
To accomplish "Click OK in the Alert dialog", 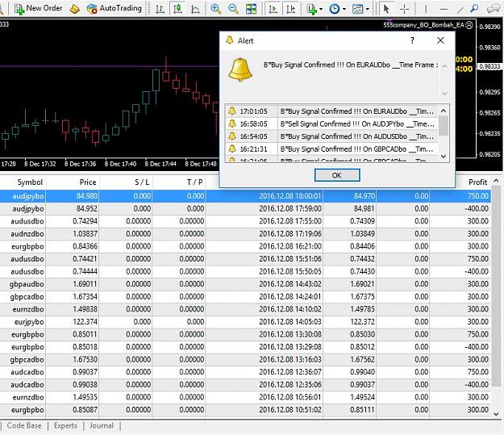I will 337,175.
